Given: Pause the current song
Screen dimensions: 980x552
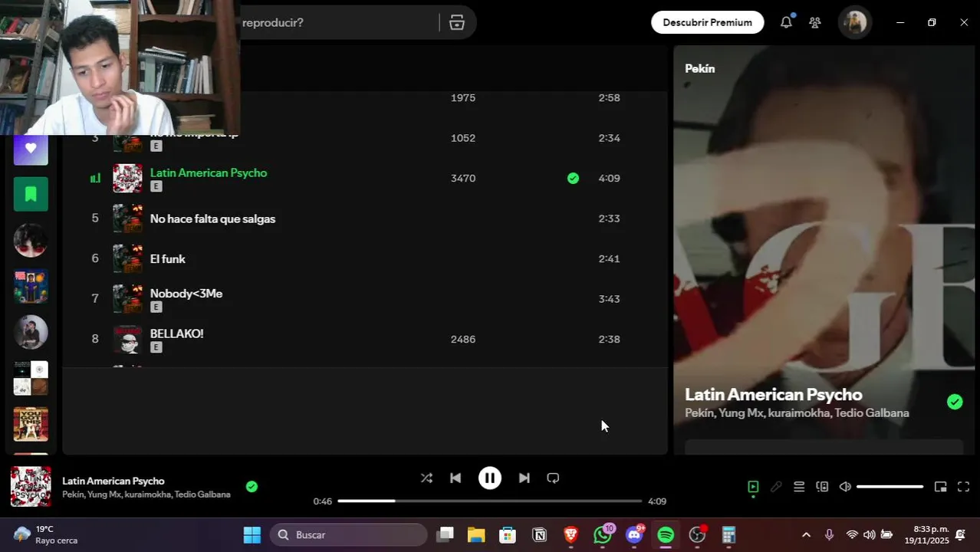Looking at the screenshot, I should (x=490, y=478).
